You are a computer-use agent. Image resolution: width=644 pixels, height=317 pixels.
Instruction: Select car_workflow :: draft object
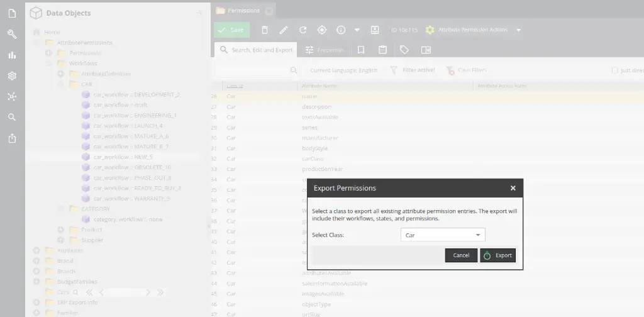(120, 104)
